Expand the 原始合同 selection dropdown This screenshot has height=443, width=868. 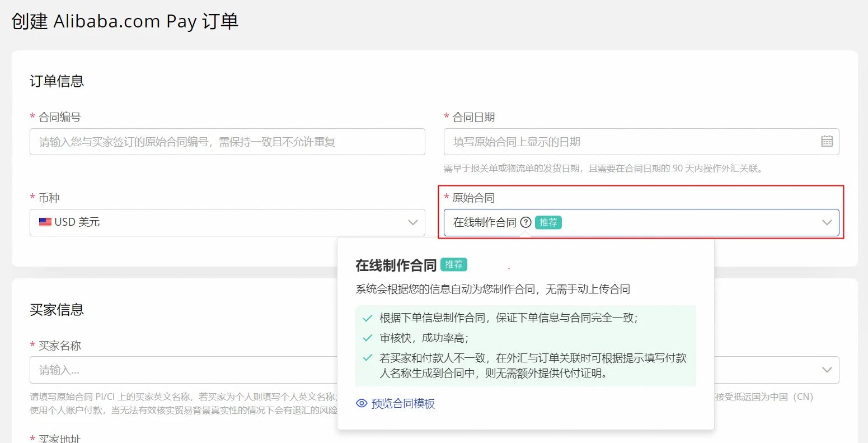tap(827, 222)
